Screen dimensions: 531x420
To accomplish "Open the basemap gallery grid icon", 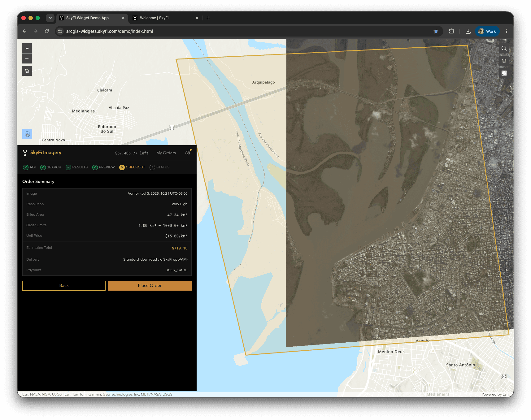I will tap(504, 73).
